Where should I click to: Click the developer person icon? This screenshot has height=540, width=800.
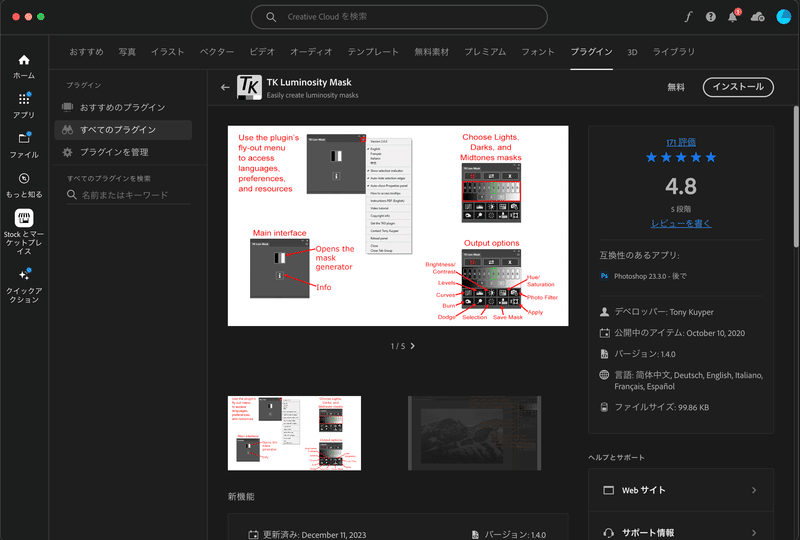coord(604,312)
